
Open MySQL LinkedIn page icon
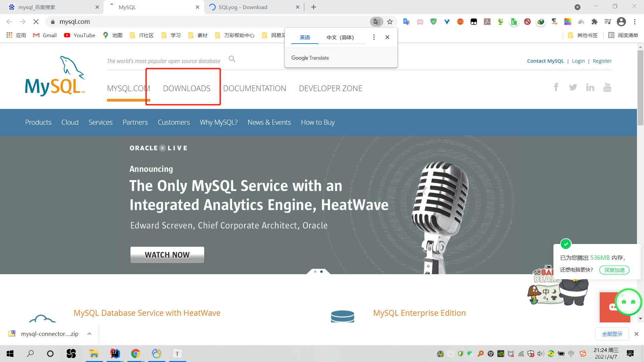(x=590, y=87)
